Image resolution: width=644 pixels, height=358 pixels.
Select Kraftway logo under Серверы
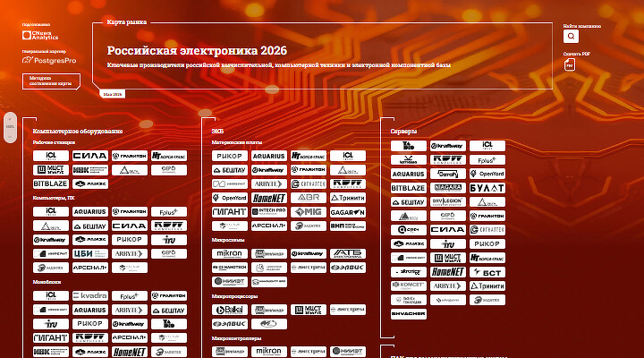(x=448, y=146)
